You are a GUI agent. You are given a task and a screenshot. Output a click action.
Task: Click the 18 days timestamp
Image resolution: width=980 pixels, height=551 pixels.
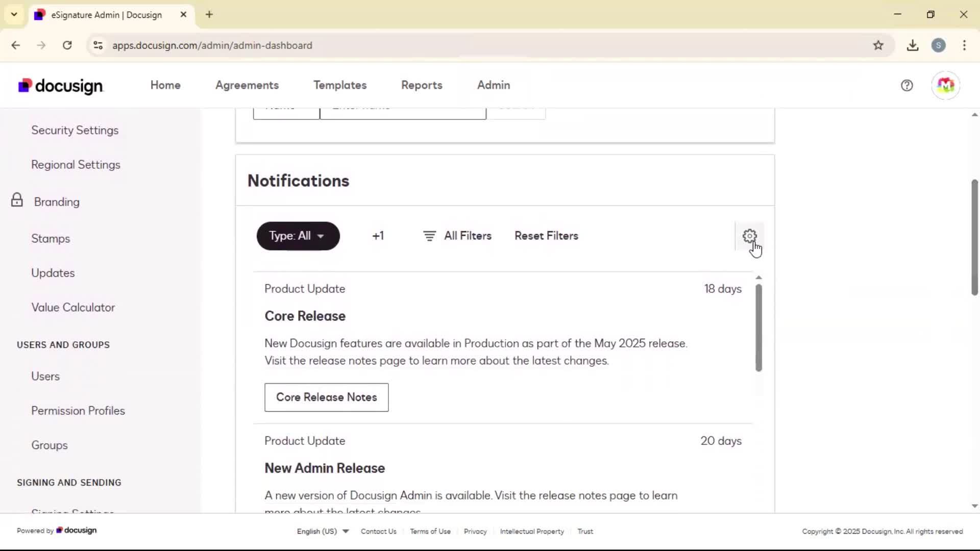click(x=723, y=289)
